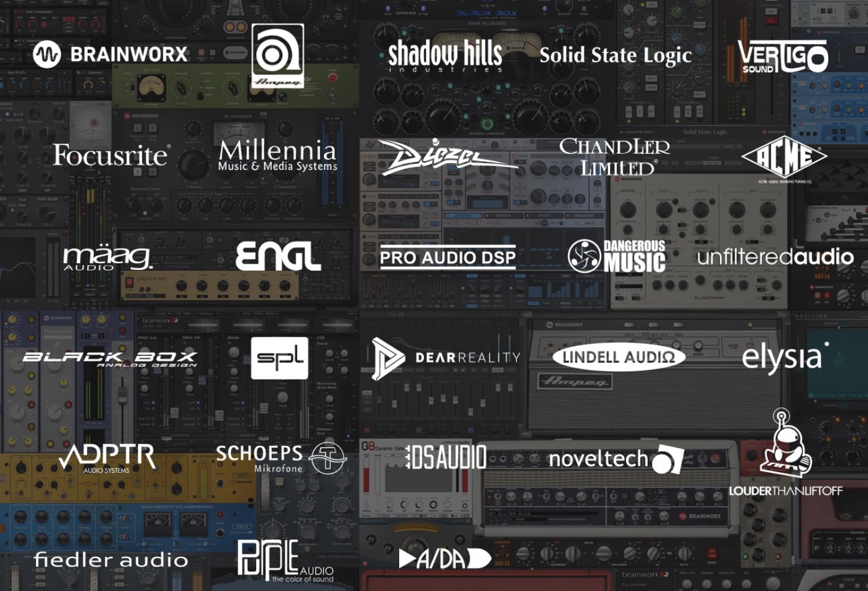The height and width of the screenshot is (591, 868).
Task: Click the Mäag Audio logo
Action: coord(108,258)
